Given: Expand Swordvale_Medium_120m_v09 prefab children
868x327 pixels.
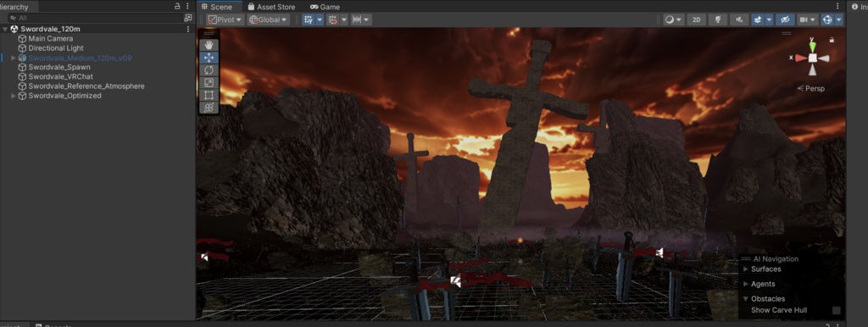Looking at the screenshot, I should pyautogui.click(x=14, y=58).
